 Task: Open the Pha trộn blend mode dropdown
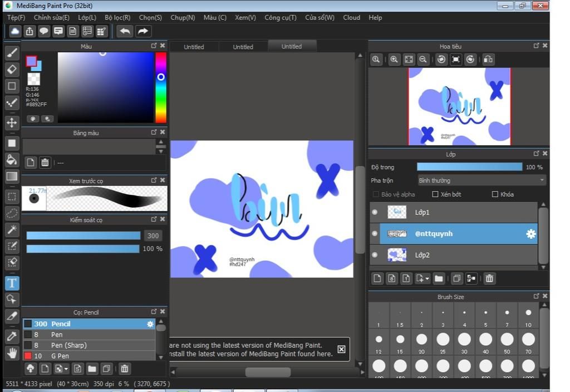[x=481, y=180]
